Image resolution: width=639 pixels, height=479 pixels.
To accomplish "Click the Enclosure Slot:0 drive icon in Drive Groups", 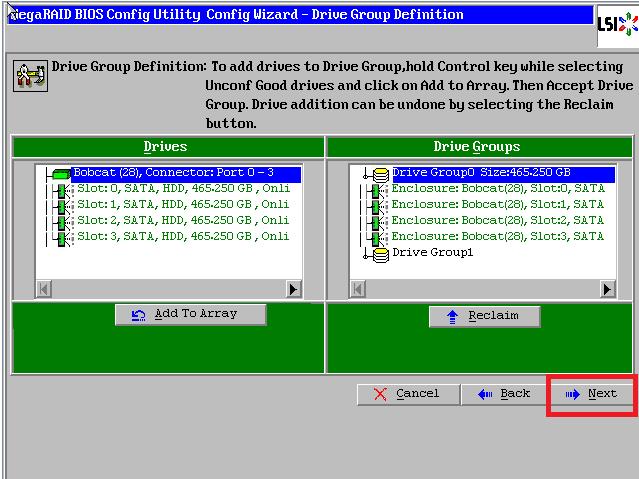I will tap(377, 190).
